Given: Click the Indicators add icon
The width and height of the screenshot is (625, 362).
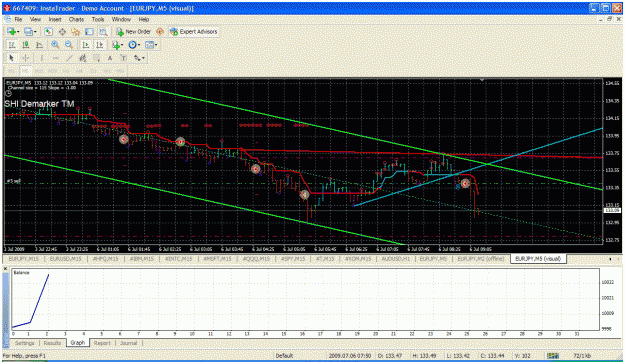Looking at the screenshot, I should tap(116, 45).
